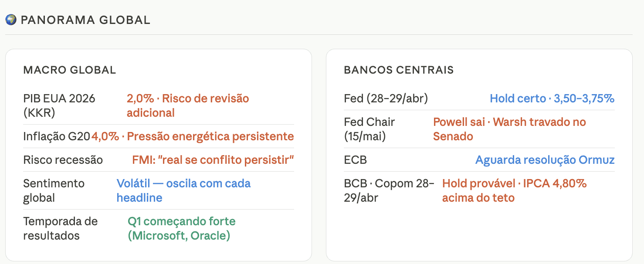Click the Fed (28–29/abr) row label
Screen dimensions: 644x264
click(x=386, y=98)
